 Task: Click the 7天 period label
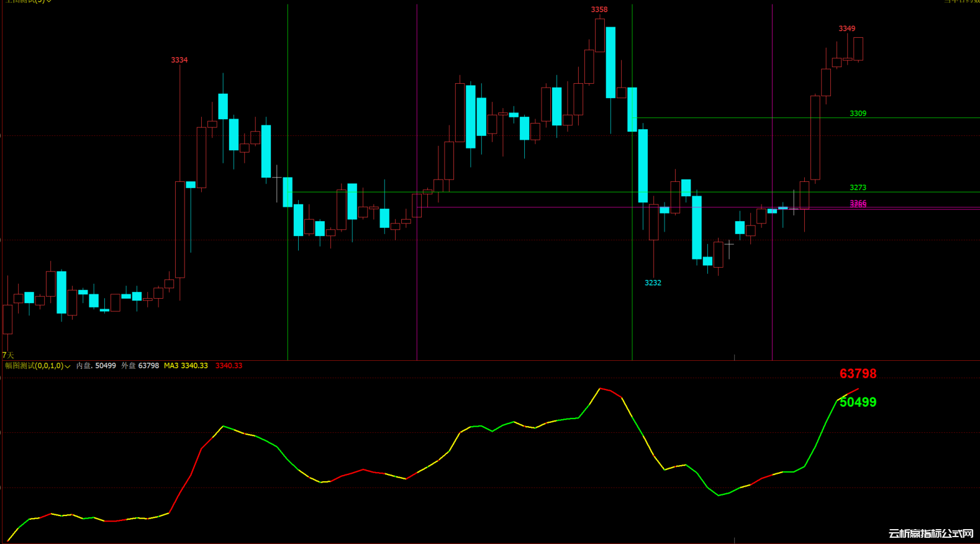click(8, 355)
